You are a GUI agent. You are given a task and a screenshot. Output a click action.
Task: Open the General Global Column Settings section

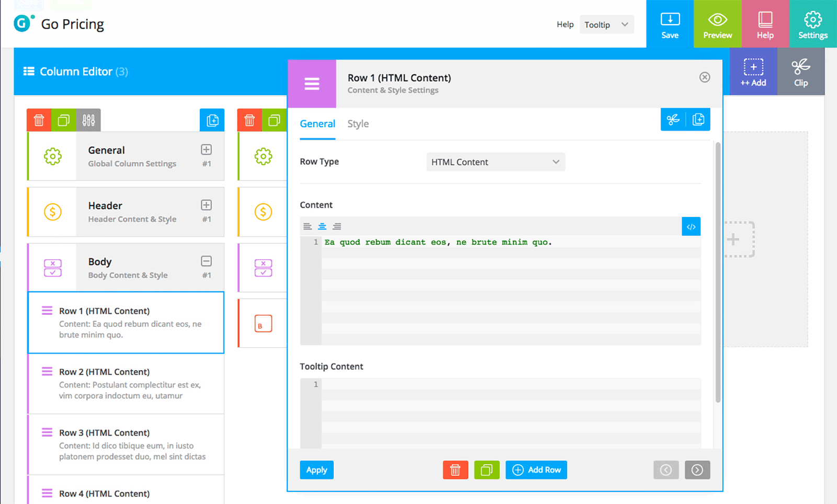click(x=126, y=156)
